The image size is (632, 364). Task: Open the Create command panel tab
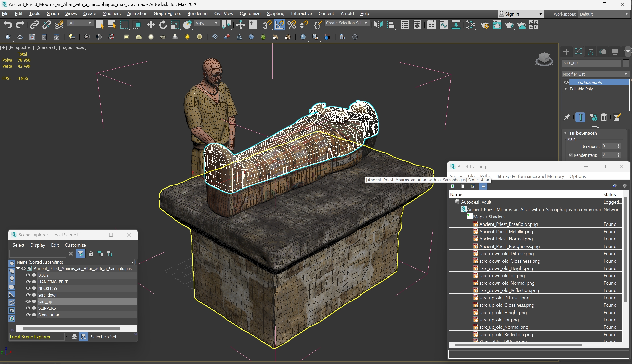[566, 52]
